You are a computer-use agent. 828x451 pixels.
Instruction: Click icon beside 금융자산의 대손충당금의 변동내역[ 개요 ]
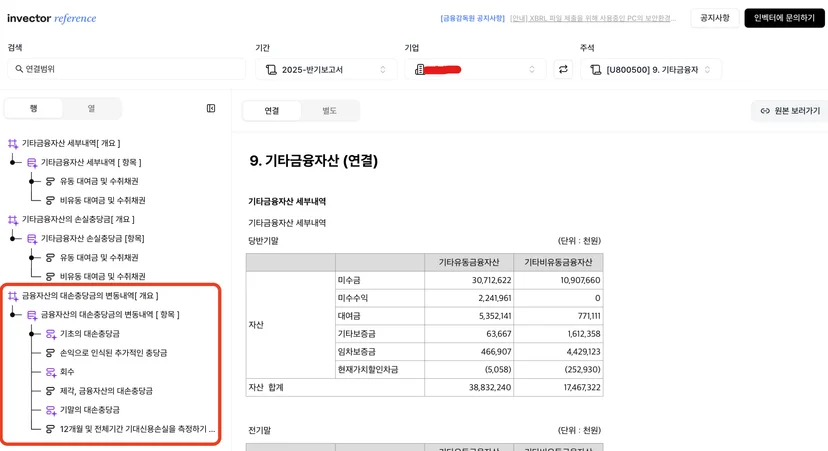(13, 296)
